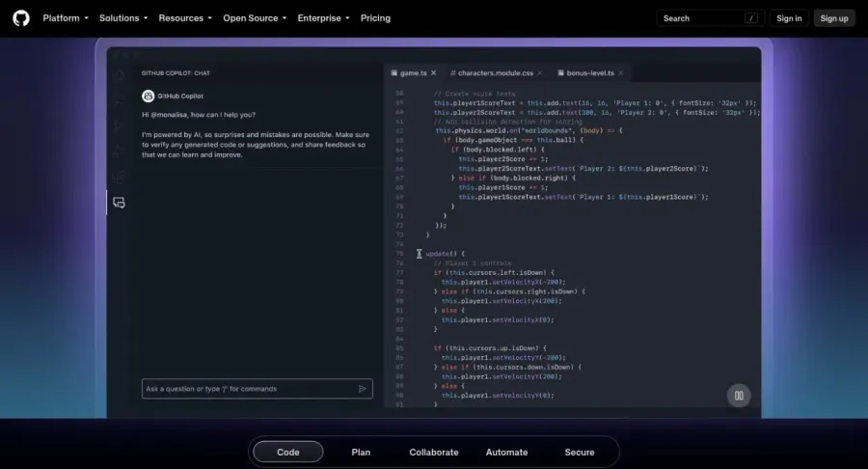Go to the Pricing page
The height and width of the screenshot is (469, 868).
point(375,18)
